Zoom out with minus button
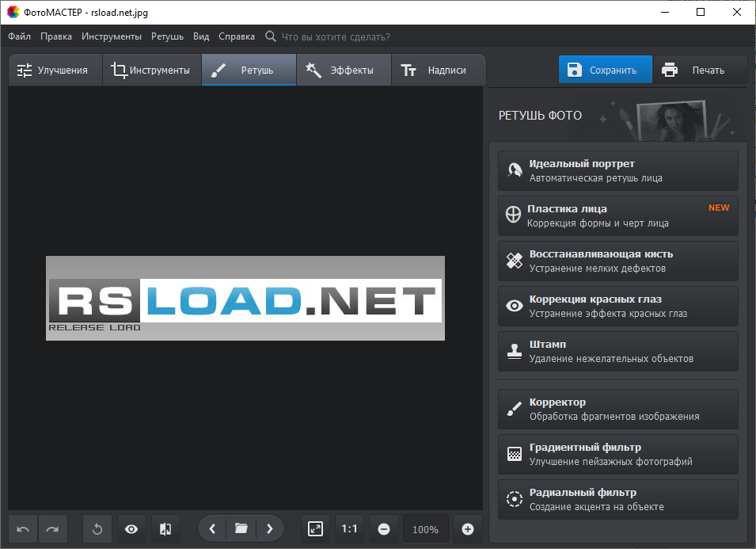This screenshot has height=549, width=756. [384, 529]
